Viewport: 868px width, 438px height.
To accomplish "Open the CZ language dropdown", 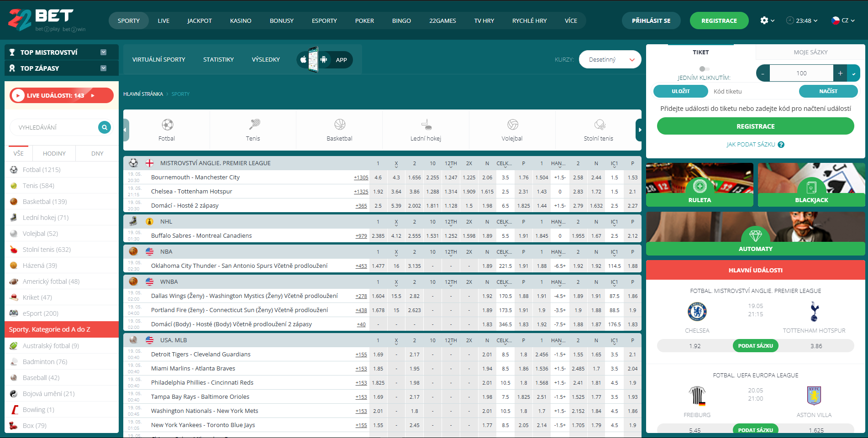I will click(x=843, y=21).
